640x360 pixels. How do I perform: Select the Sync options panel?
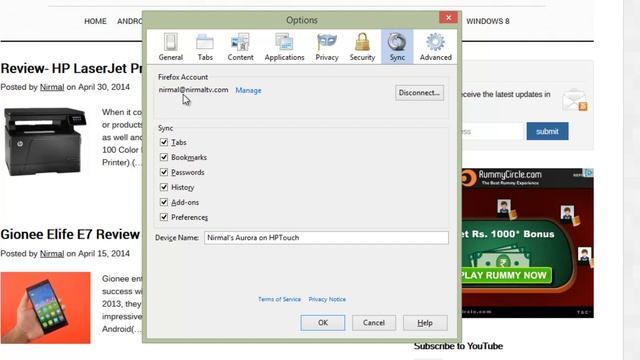click(397, 47)
